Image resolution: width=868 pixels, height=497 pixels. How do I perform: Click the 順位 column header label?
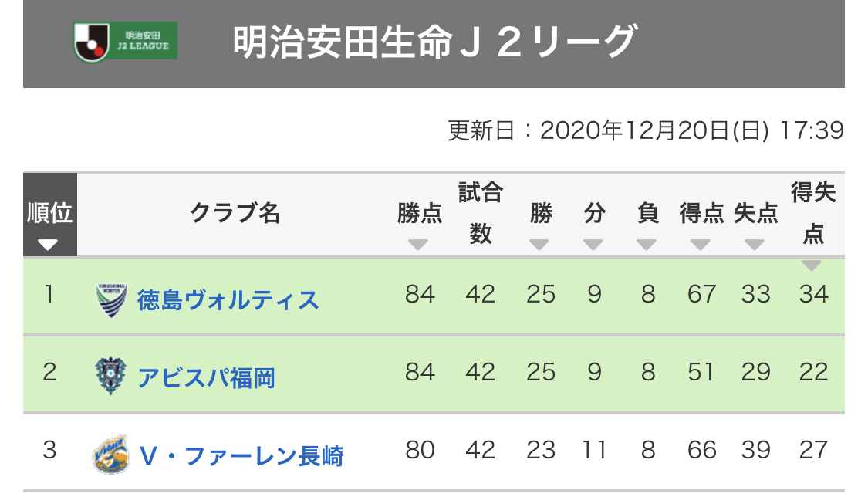click(x=50, y=212)
